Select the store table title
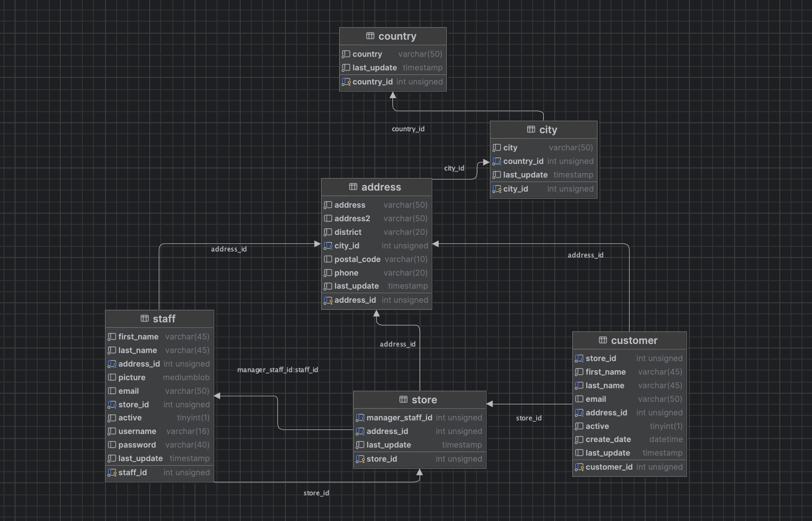The height and width of the screenshot is (521, 812). tap(424, 400)
